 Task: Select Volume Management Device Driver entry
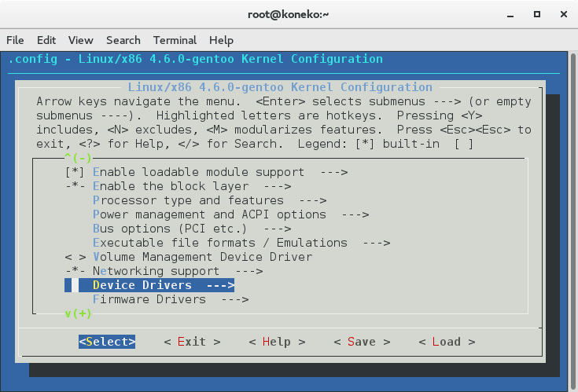point(202,257)
